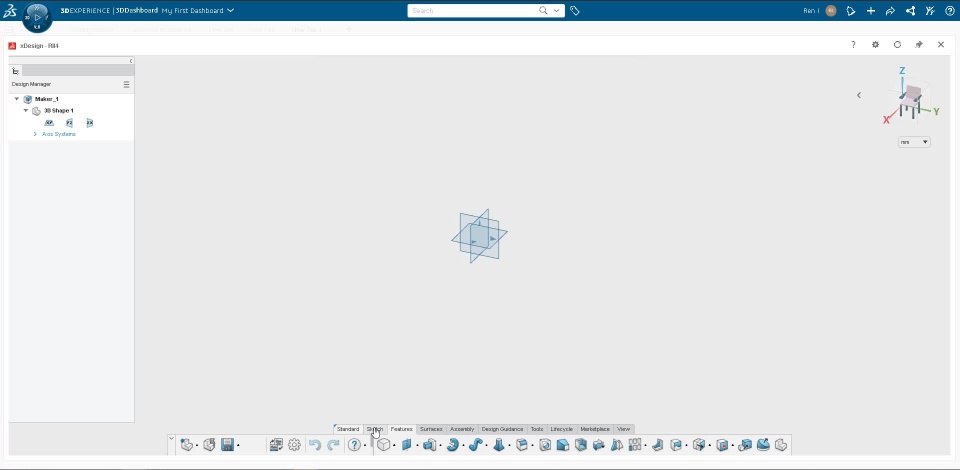Switch to the Tools tab
The height and width of the screenshot is (470, 960).
pyautogui.click(x=537, y=429)
